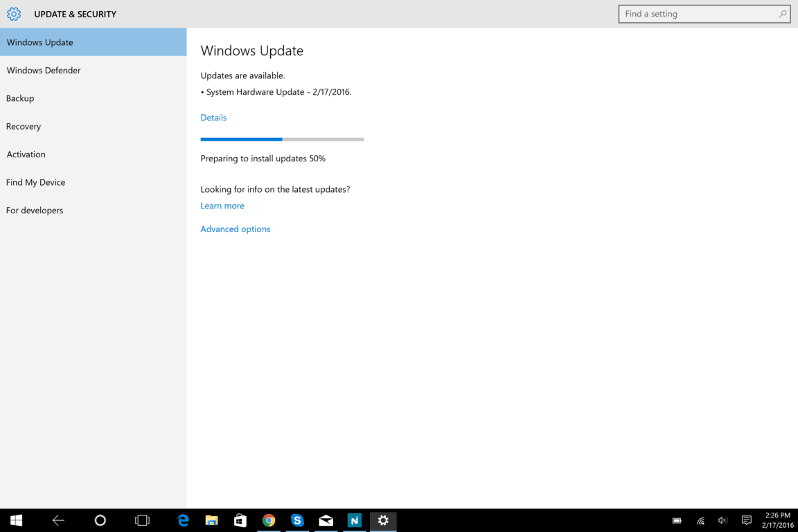Screen dimensions: 798x532
Task: Open the Mail app on taskbar
Action: (326, 520)
